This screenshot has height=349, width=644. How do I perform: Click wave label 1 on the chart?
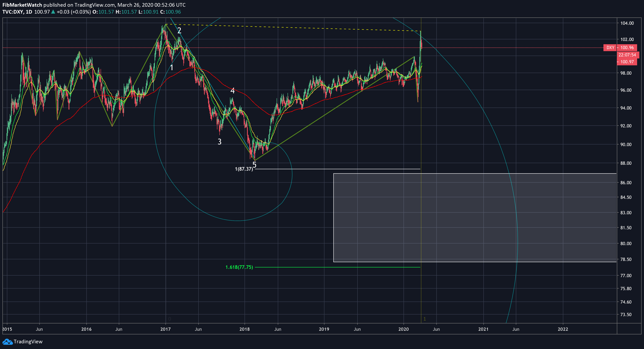[172, 68]
